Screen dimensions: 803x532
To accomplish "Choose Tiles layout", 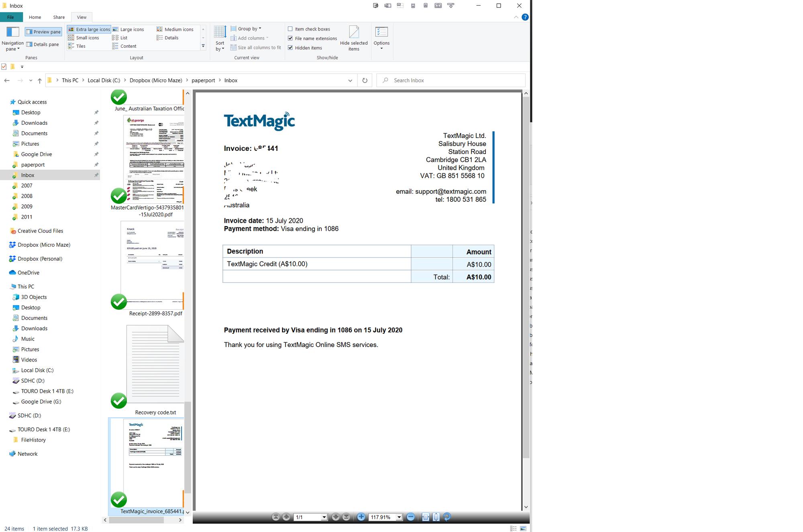I will [x=77, y=46].
